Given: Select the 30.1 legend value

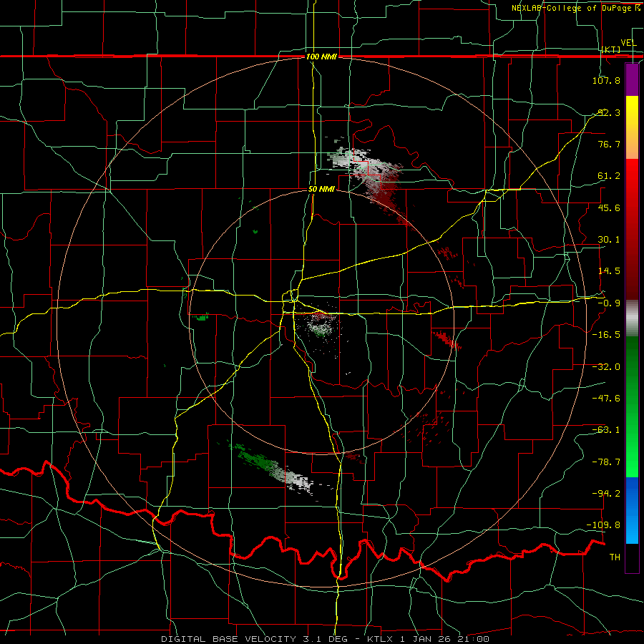Looking at the screenshot, I should tap(608, 240).
